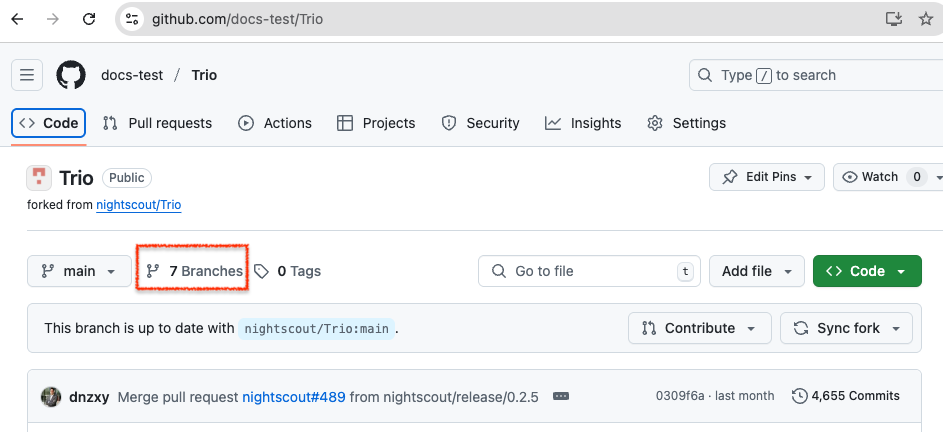Viewport: 943px width, 432px height.
Task: Open the Sync fork dropdown
Action: [x=848, y=328]
